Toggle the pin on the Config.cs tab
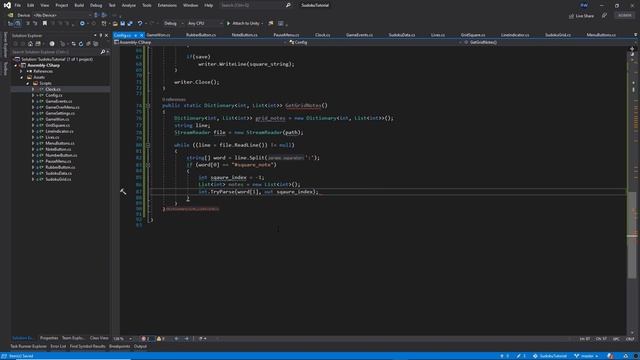 point(136,36)
